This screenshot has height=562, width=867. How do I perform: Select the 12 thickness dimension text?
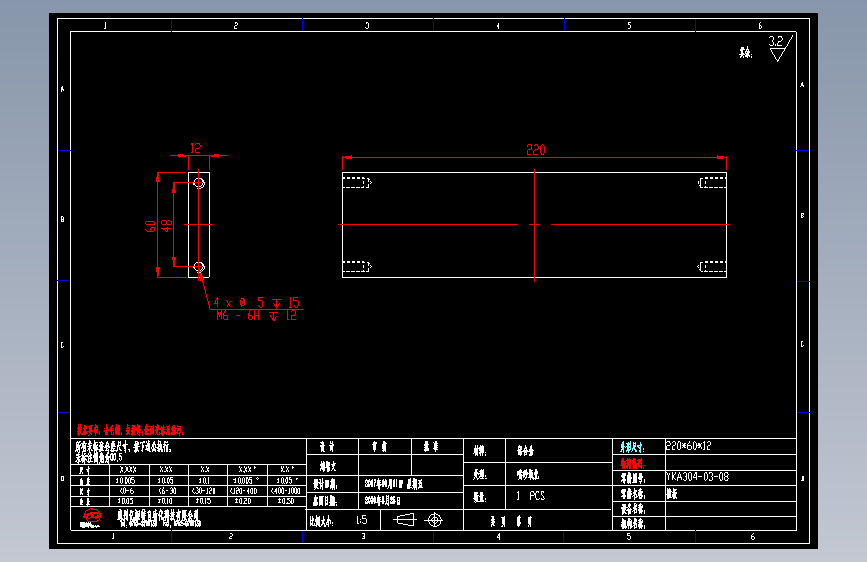196,148
